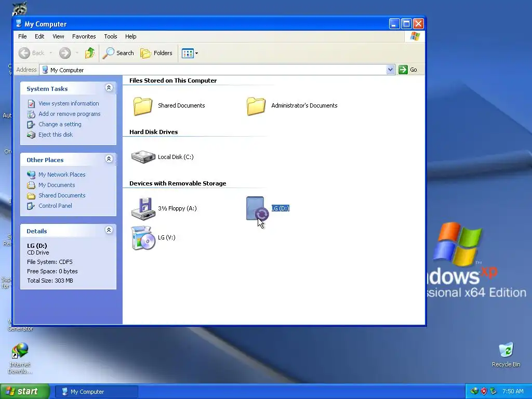532x399 pixels.
Task: Click the Control Panel sidebar icon
Action: point(31,206)
